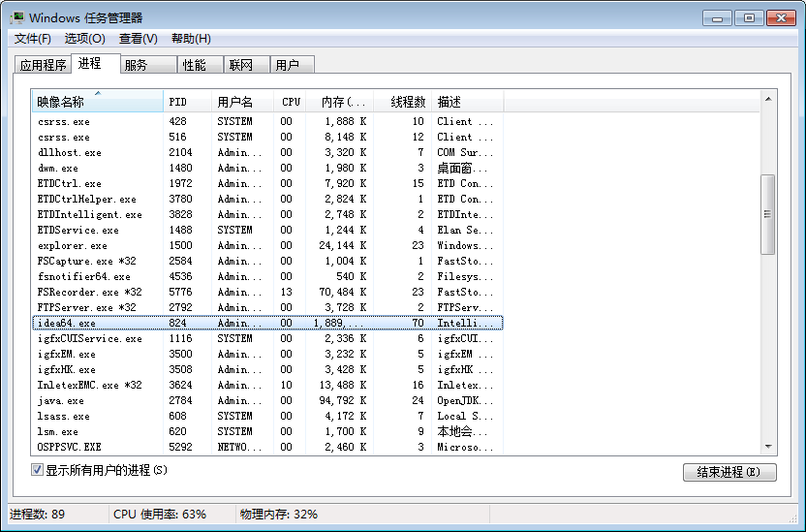Select the java.exe process
Screen dimensions: 806x532
tap(267, 400)
